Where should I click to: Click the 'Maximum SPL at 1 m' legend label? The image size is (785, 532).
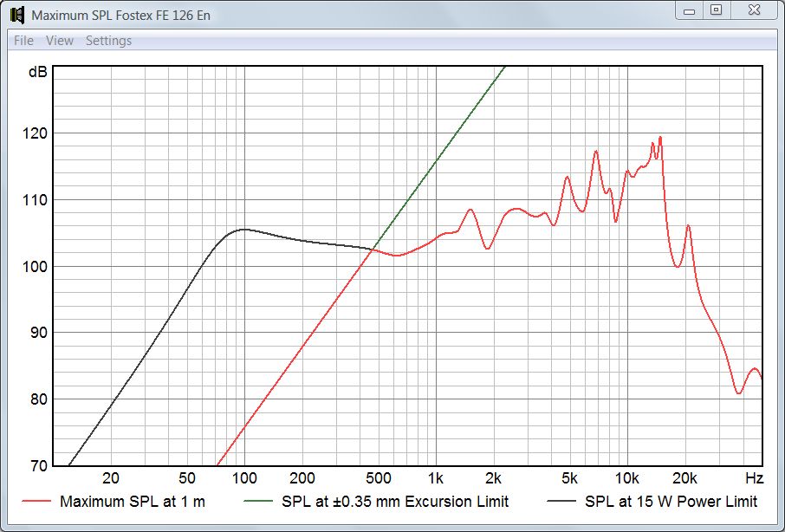[x=133, y=502]
